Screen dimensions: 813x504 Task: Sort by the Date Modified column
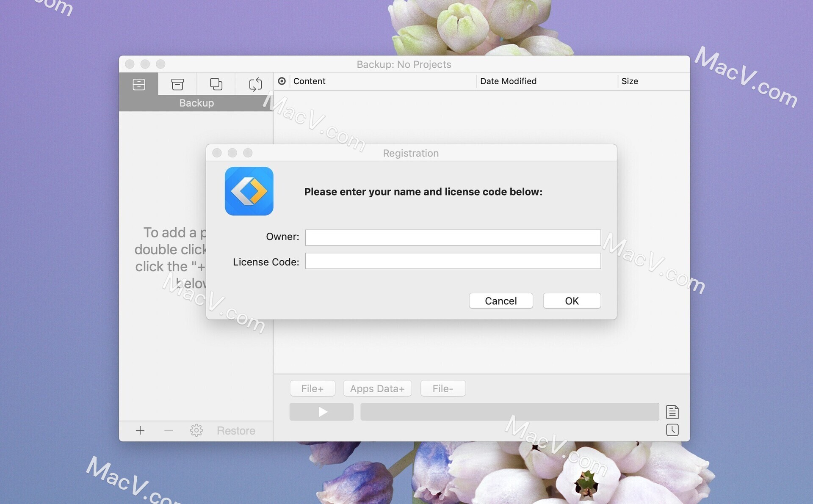[x=508, y=81]
